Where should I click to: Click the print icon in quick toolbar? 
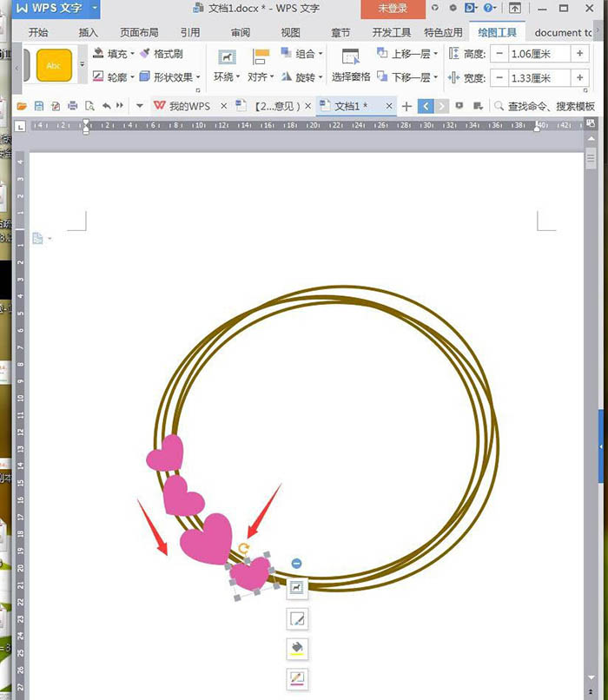[72, 106]
